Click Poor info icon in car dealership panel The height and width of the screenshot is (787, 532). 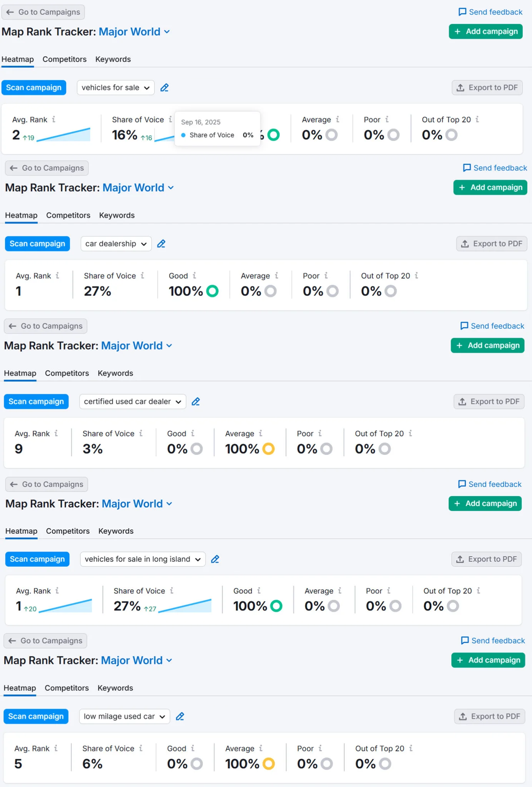tap(326, 276)
